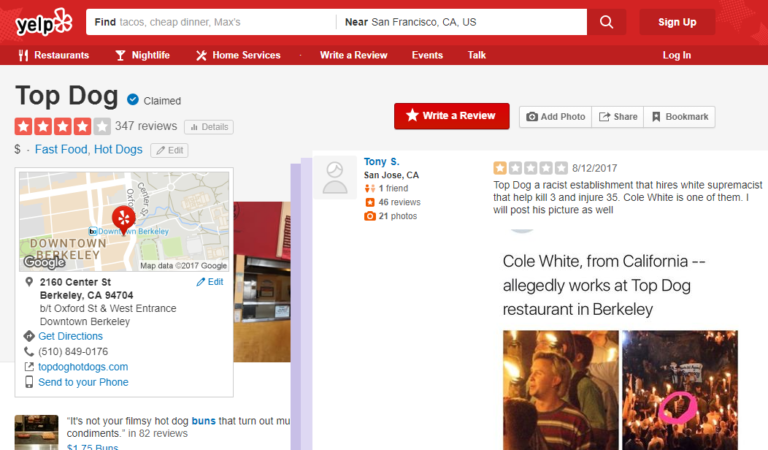Click the Hot Dogs category link
768x450 pixels.
pos(118,149)
